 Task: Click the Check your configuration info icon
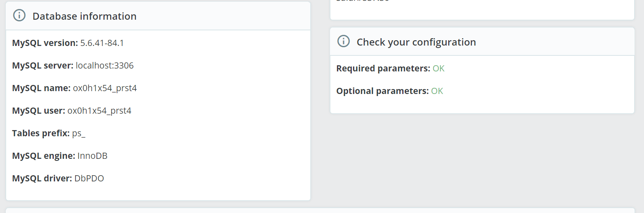pyautogui.click(x=344, y=41)
